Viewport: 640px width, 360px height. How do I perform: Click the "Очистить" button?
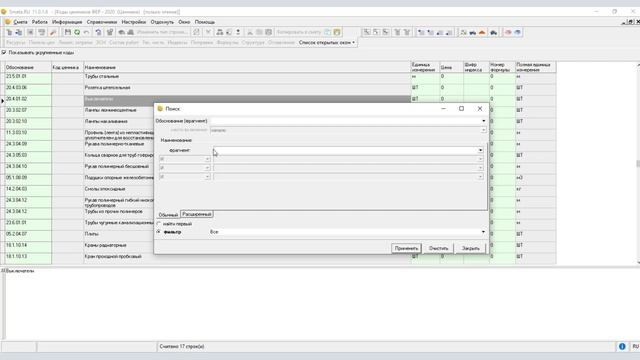438,248
